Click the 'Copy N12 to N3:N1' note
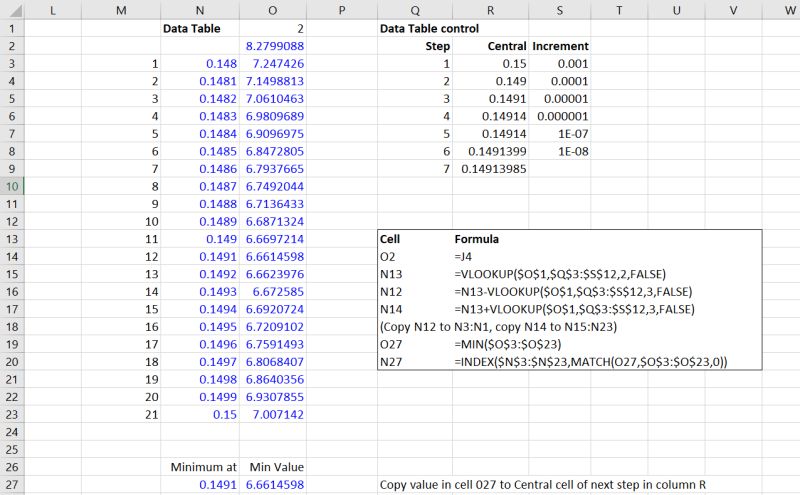This screenshot has height=495, width=800. tap(498, 327)
